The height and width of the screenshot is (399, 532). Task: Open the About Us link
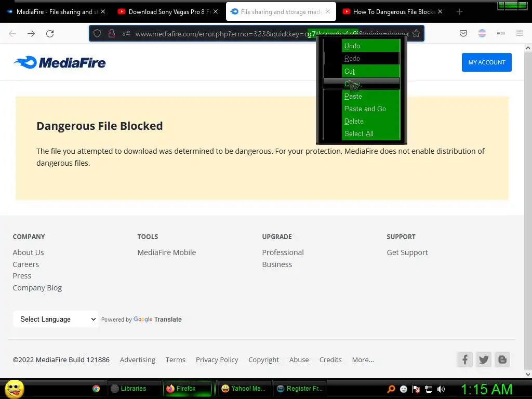(x=28, y=252)
